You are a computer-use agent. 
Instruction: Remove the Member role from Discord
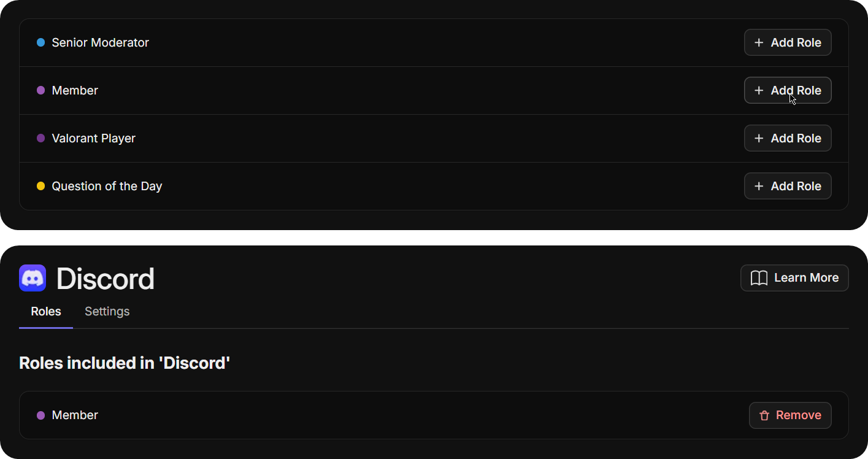790,415
